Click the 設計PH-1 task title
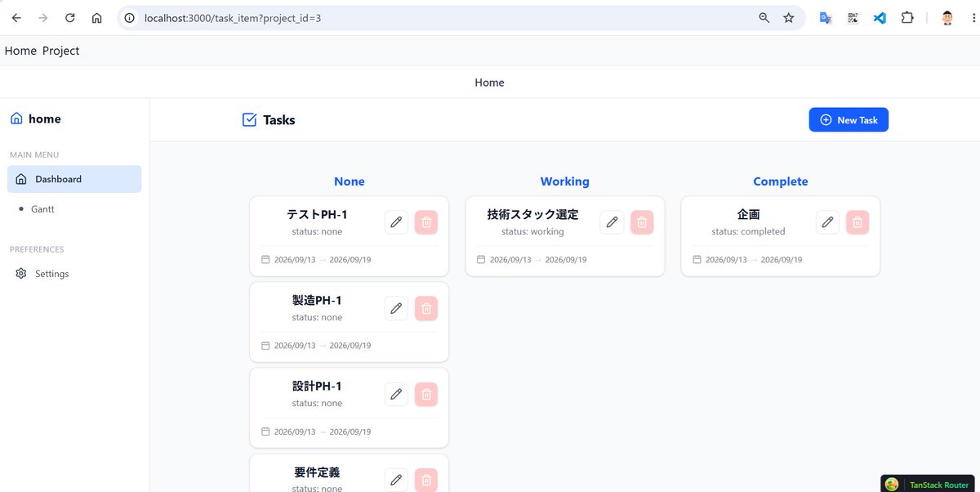The height and width of the screenshot is (492, 980). (317, 387)
